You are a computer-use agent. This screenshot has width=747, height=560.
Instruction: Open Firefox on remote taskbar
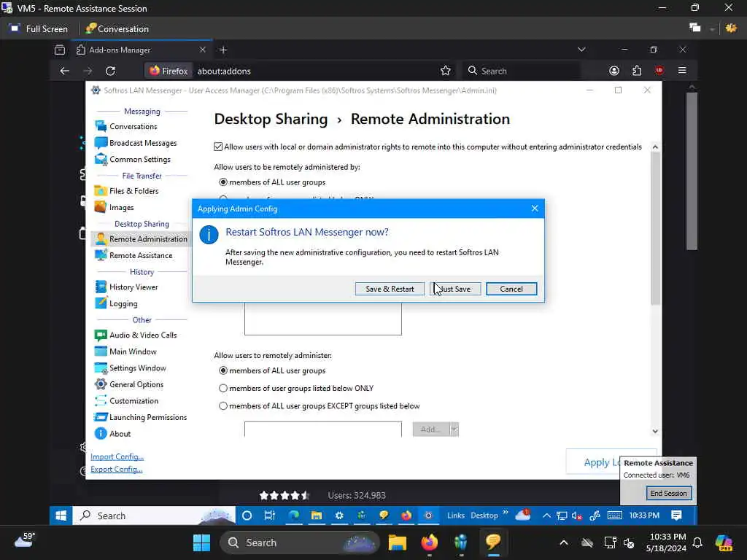pos(406,516)
